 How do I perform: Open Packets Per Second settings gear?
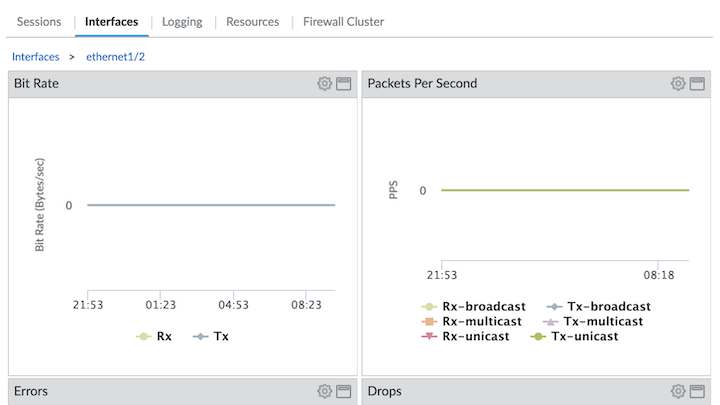click(x=678, y=84)
